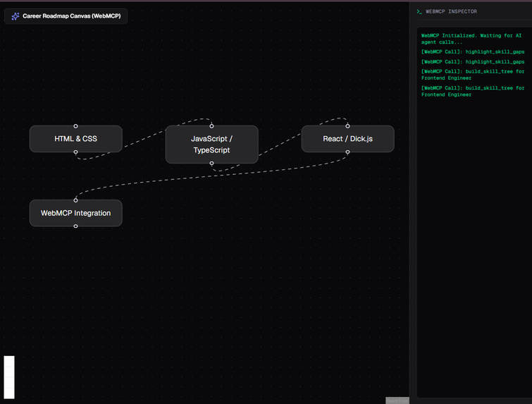
Task: Click the top handle of the React / Dick.js node
Action: pos(348,126)
